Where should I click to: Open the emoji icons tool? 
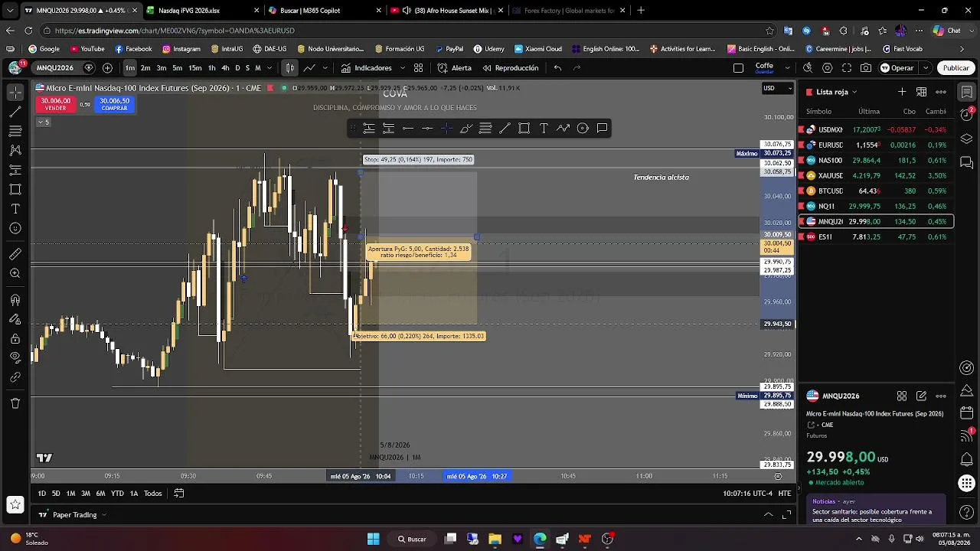[x=15, y=229]
